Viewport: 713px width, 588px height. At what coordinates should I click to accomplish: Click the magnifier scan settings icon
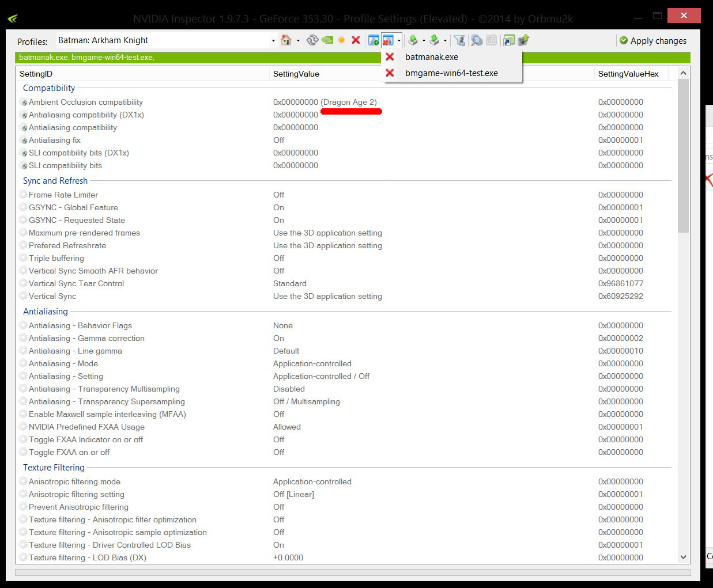pyautogui.click(x=477, y=40)
